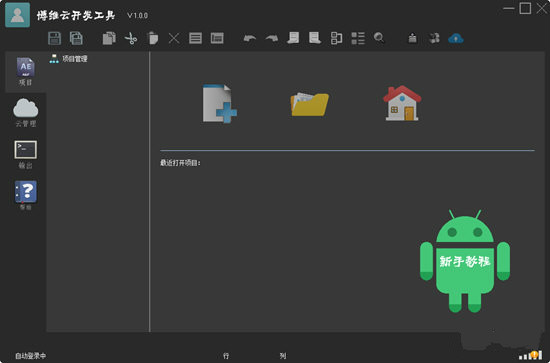Open existing project via folder icon
This screenshot has width=550, height=363.
[x=310, y=104]
